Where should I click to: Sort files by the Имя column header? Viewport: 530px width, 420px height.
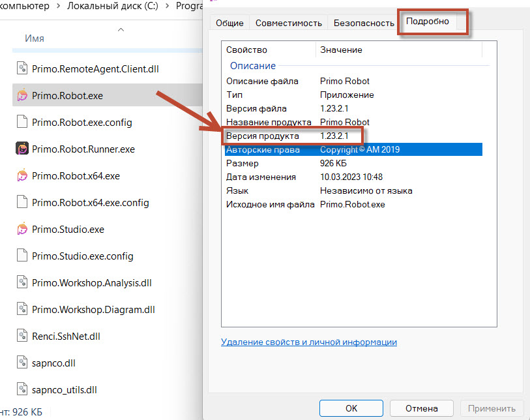[x=35, y=38]
